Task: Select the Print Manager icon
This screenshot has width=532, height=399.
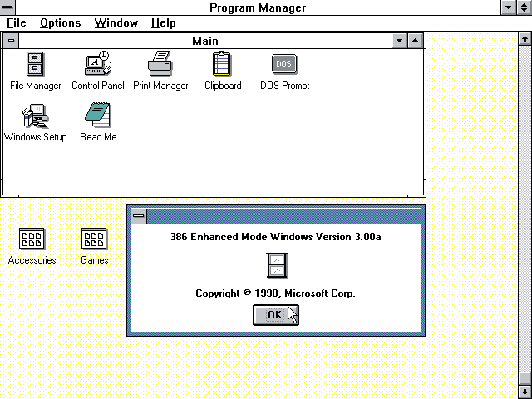Action: pyautogui.click(x=160, y=63)
